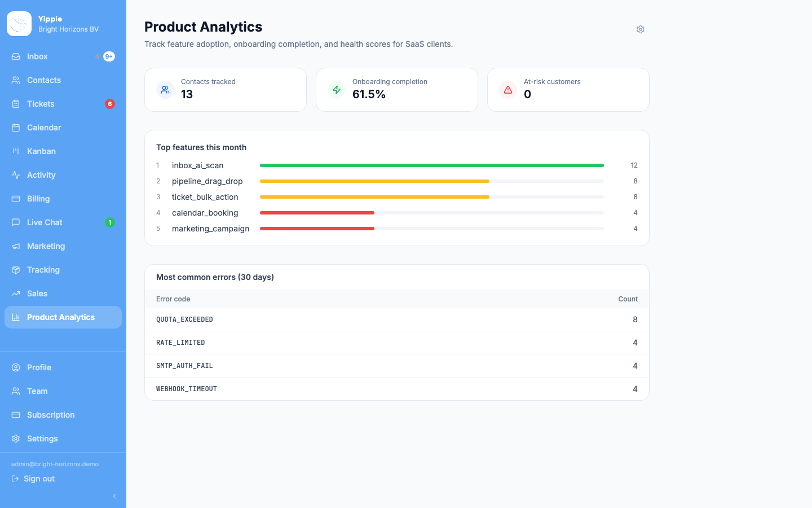Click the Contacts people icon
The image size is (812, 508).
[x=16, y=80]
